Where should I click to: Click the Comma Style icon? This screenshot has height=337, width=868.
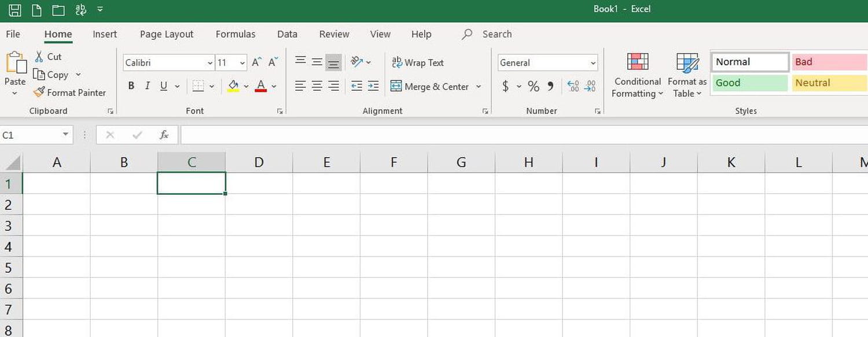(x=550, y=86)
